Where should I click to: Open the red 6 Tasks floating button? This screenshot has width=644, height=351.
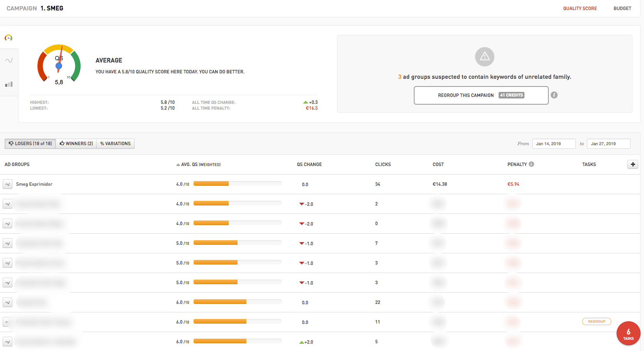628,334
